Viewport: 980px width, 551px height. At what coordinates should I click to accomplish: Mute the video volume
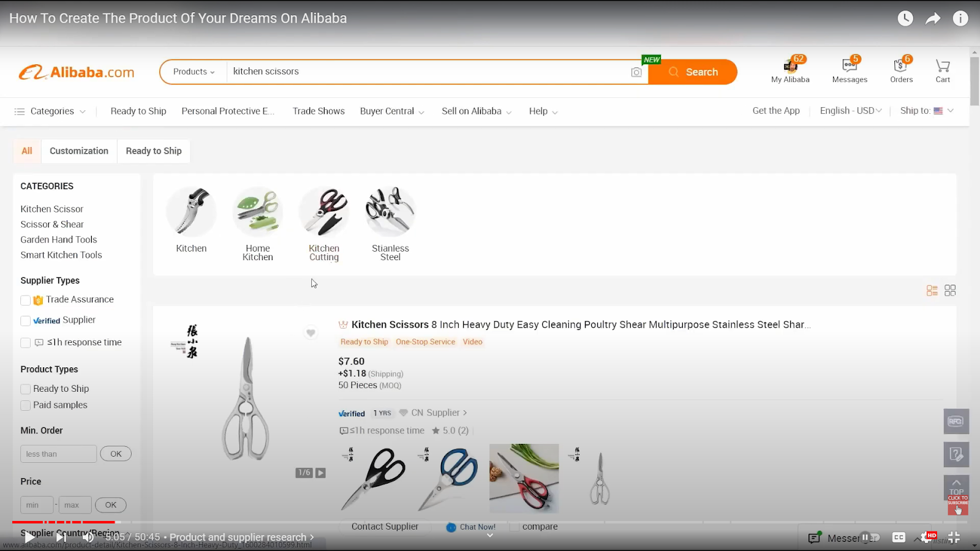[88, 538]
